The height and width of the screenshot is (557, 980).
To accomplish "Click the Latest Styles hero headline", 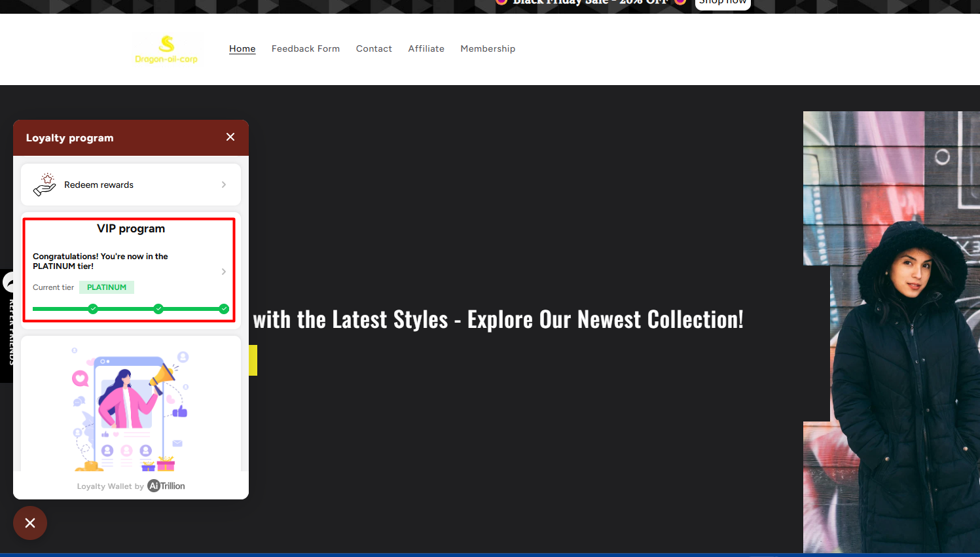I will pos(498,319).
